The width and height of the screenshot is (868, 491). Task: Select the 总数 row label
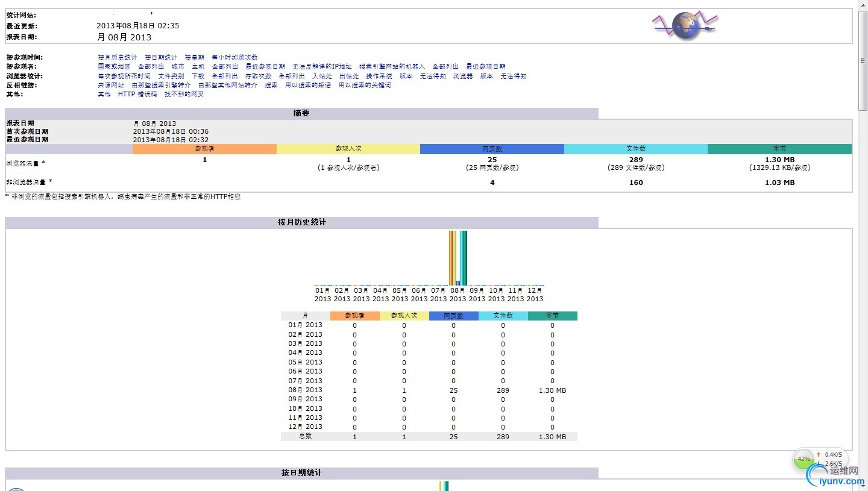pos(305,436)
